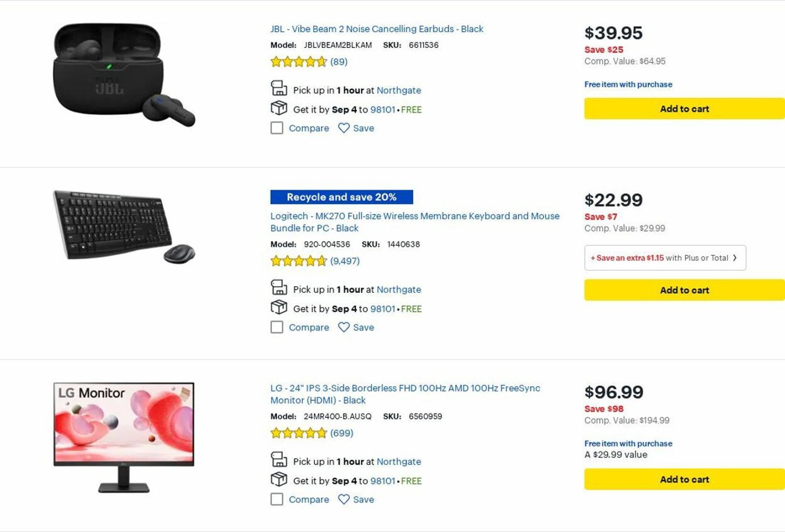
Task: Check the Compare box for LG 24" monitor
Action: (277, 499)
